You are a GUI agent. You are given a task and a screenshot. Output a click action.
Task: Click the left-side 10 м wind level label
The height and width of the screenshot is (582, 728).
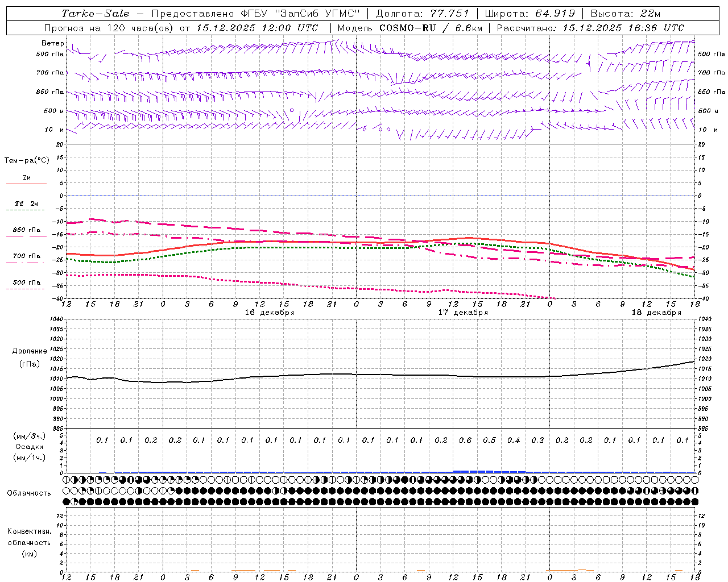click(x=55, y=130)
